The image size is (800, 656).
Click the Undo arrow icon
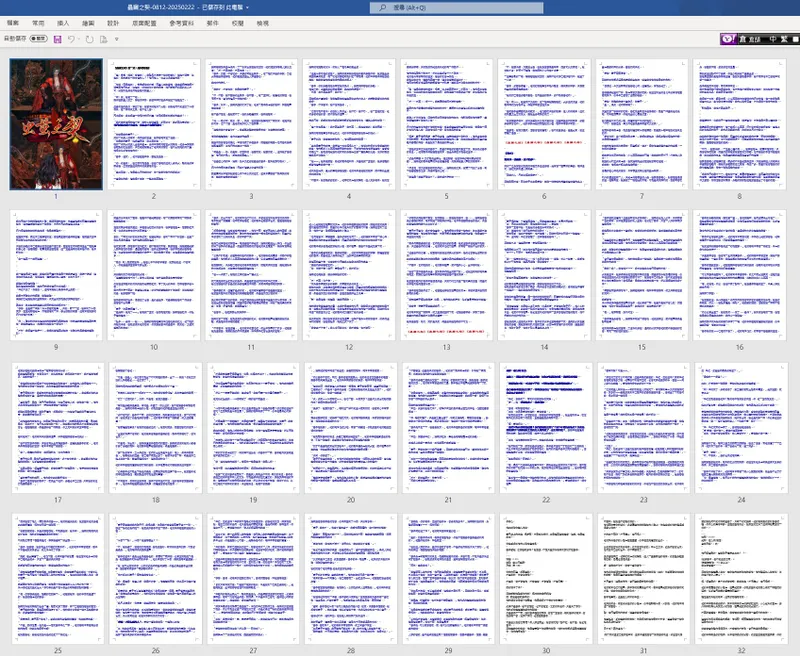click(x=71, y=39)
